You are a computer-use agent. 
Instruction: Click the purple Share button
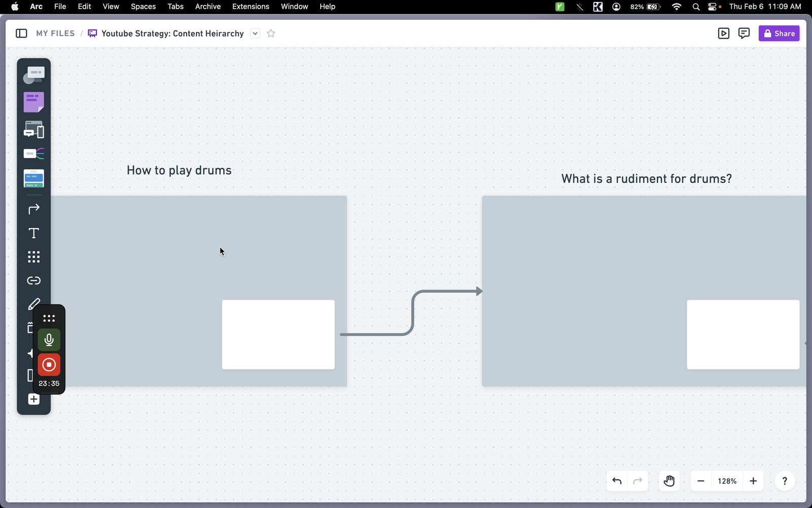(x=779, y=34)
